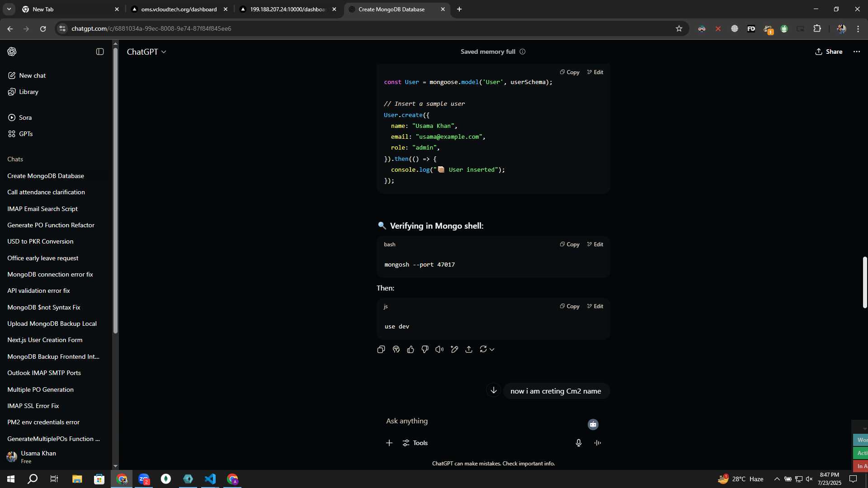Click the plus attach button
This screenshot has width=868, height=488.
(x=389, y=443)
